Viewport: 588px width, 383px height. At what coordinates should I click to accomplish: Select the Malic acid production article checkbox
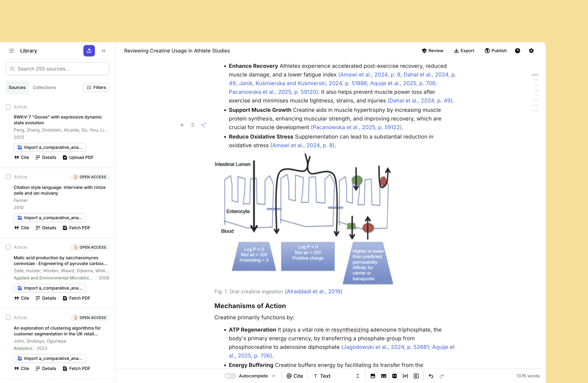(x=8, y=247)
